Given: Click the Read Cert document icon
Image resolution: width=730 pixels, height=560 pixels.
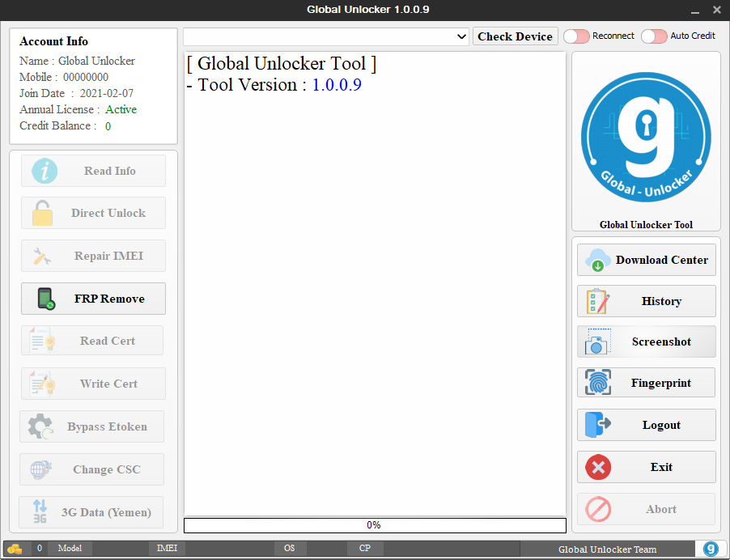Looking at the screenshot, I should 42,340.
